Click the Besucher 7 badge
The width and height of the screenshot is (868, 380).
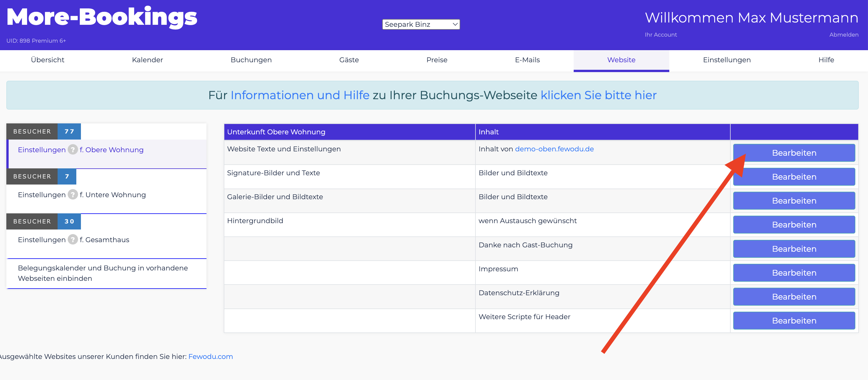point(41,176)
